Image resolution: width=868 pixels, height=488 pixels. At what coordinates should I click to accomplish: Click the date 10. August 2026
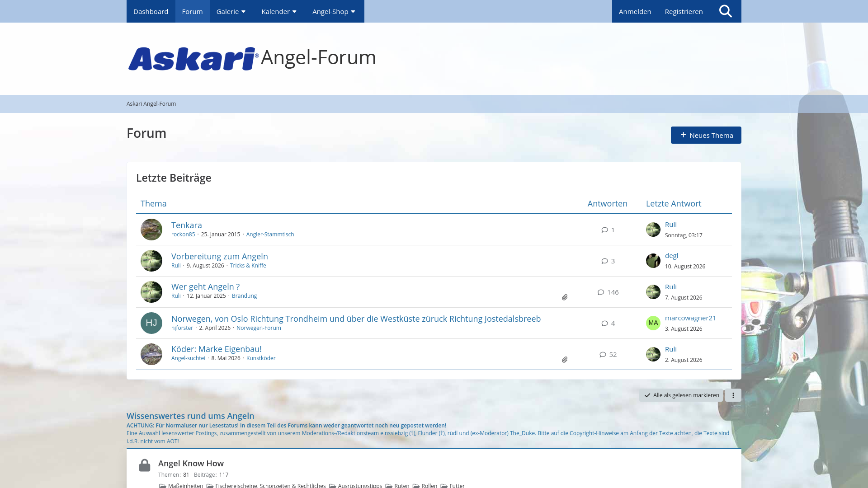pos(685,266)
